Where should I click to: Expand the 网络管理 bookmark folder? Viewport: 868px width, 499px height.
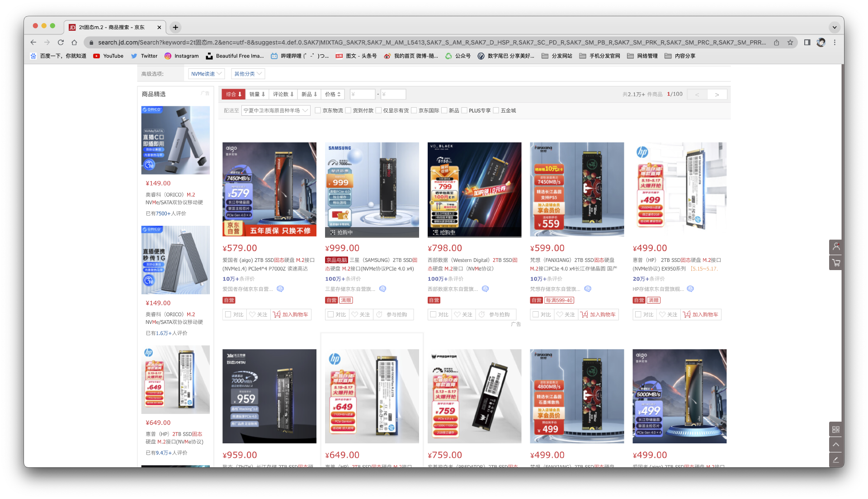click(642, 56)
